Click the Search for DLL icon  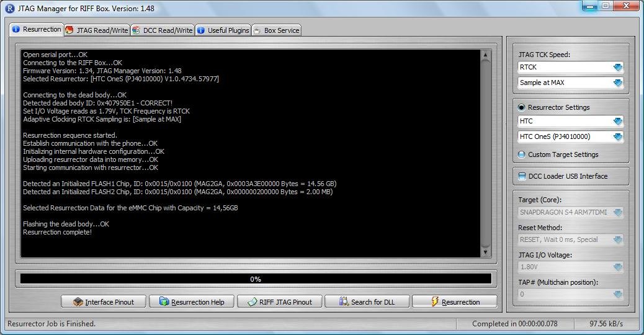tap(344, 301)
